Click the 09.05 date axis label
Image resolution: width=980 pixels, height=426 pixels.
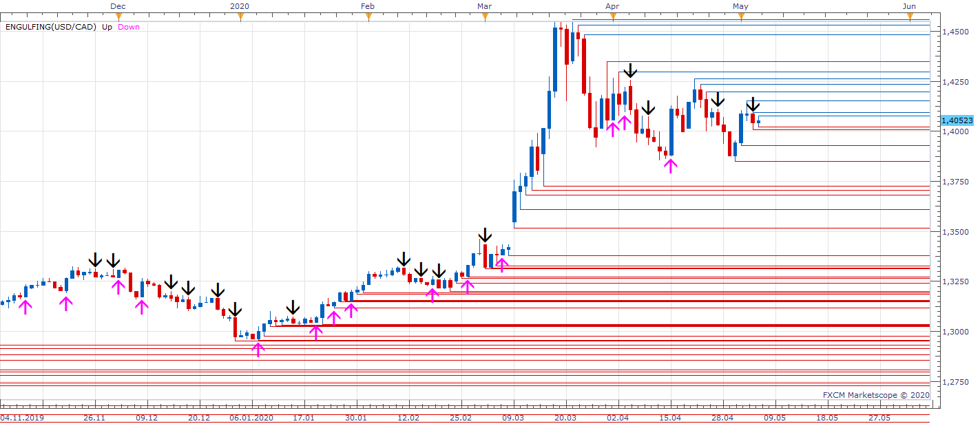point(775,418)
